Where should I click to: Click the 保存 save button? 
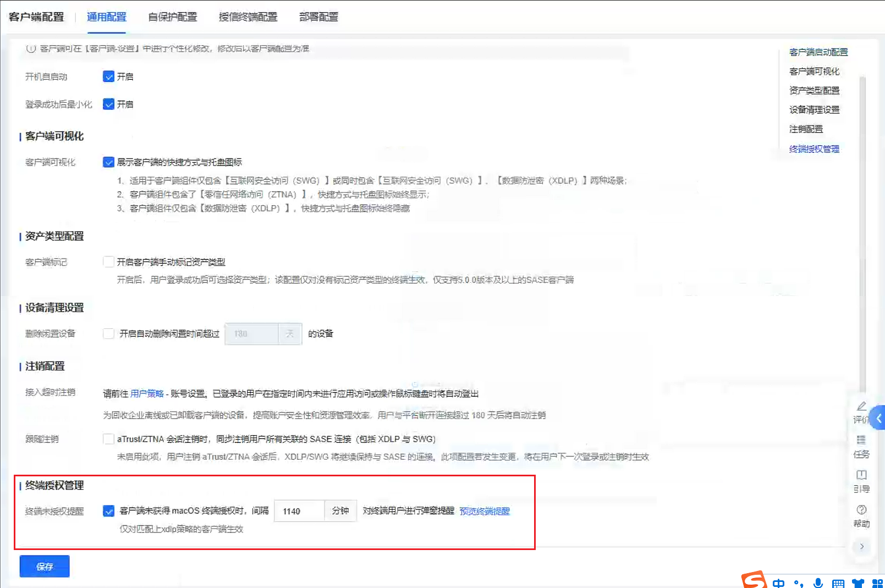45,567
